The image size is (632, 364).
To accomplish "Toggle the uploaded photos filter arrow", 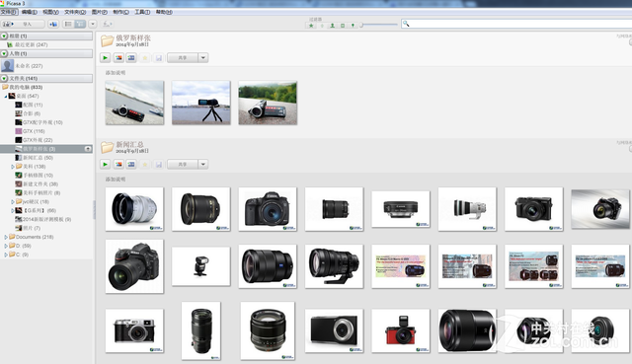I will 322,26.
